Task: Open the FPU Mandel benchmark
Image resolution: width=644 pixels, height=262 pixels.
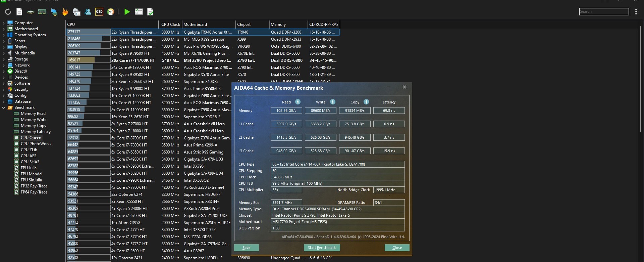Action: 32,174
